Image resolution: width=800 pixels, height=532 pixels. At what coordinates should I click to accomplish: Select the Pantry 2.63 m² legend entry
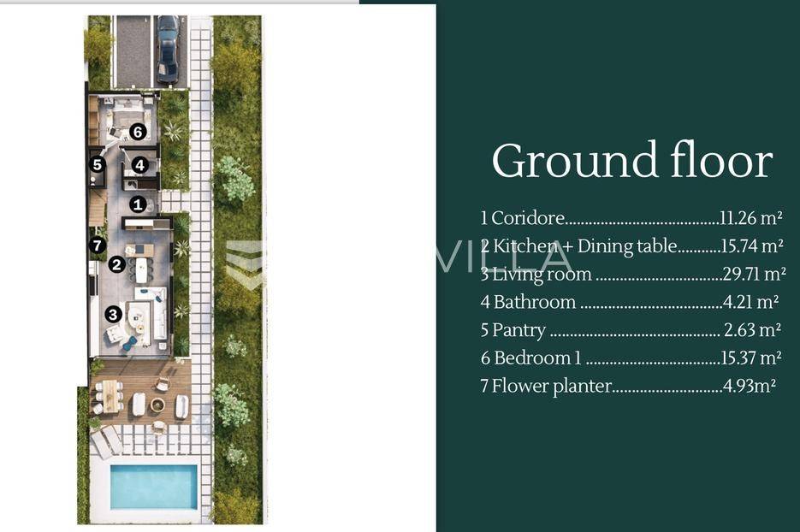631,330
